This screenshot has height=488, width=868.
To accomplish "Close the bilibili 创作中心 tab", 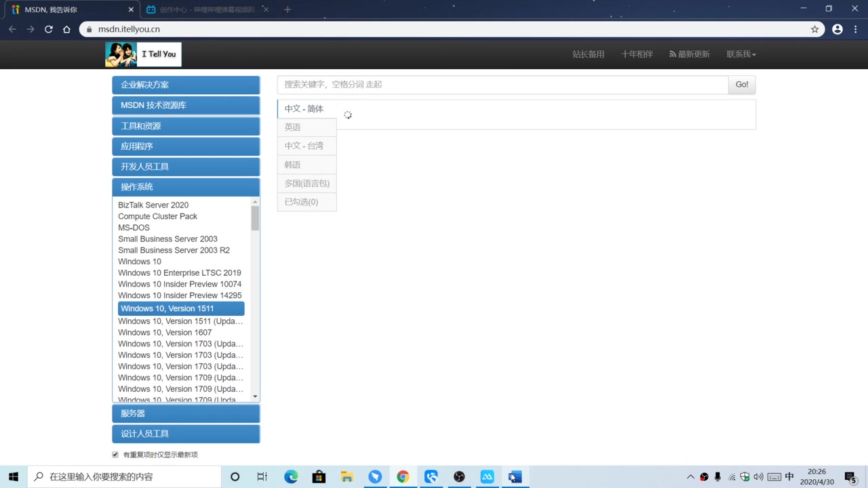I will pos(266,9).
